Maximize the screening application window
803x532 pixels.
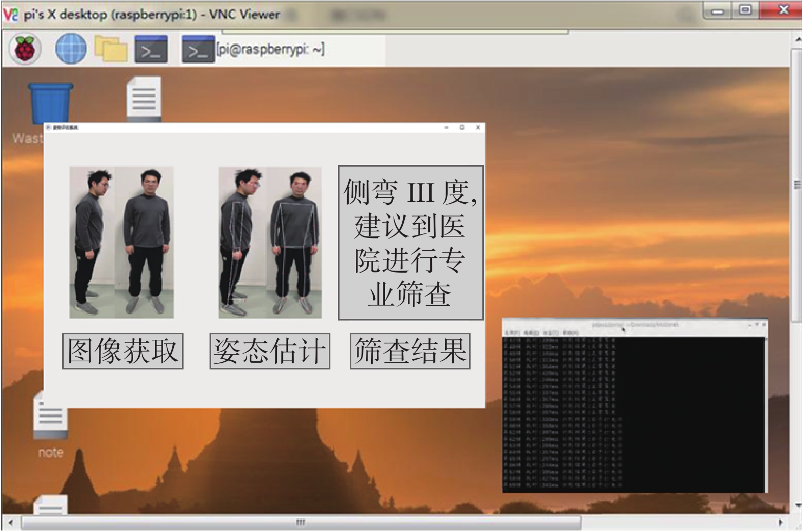(462, 127)
